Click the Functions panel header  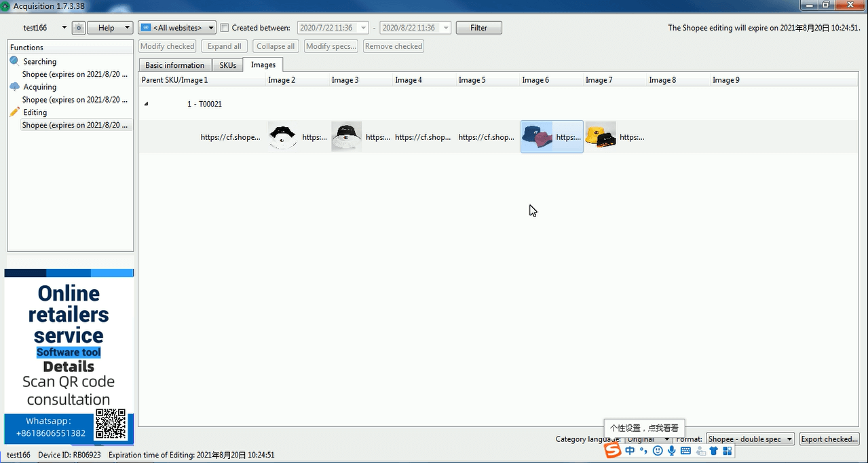coord(70,48)
